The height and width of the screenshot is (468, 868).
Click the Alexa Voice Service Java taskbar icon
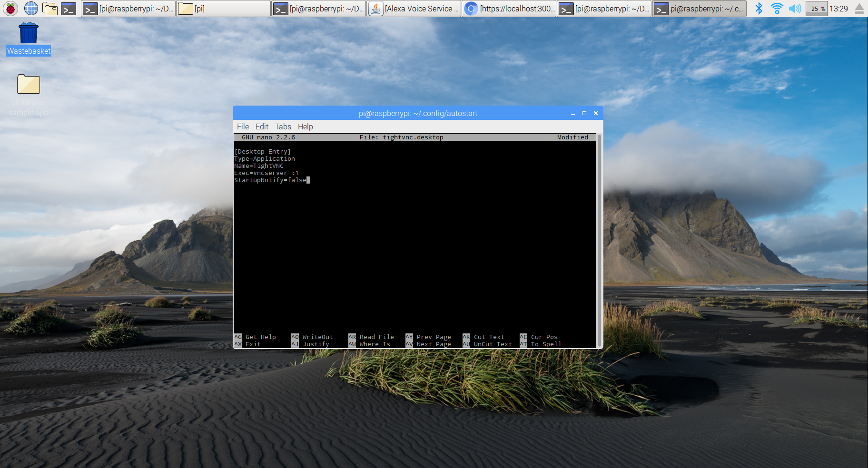(x=413, y=8)
